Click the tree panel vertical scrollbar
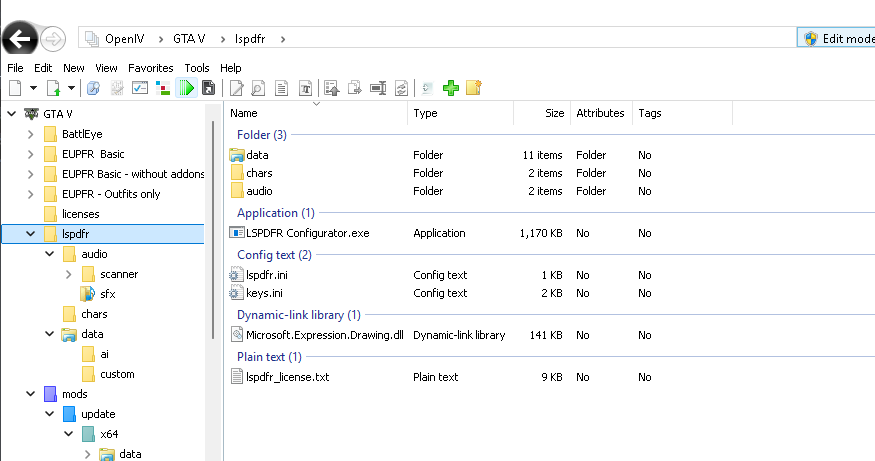The height and width of the screenshot is (461, 875). pyautogui.click(x=213, y=230)
